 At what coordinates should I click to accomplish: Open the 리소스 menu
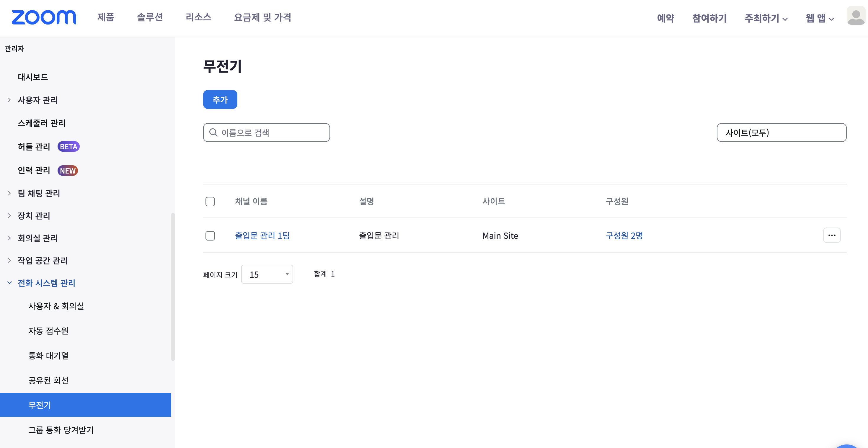pos(198,17)
